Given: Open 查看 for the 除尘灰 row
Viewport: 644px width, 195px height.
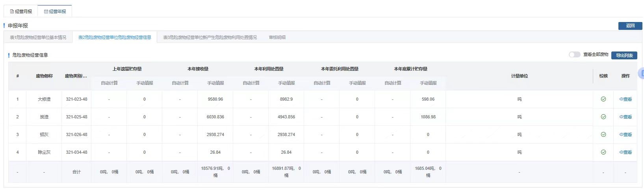Looking at the screenshot, I should click(625, 152).
